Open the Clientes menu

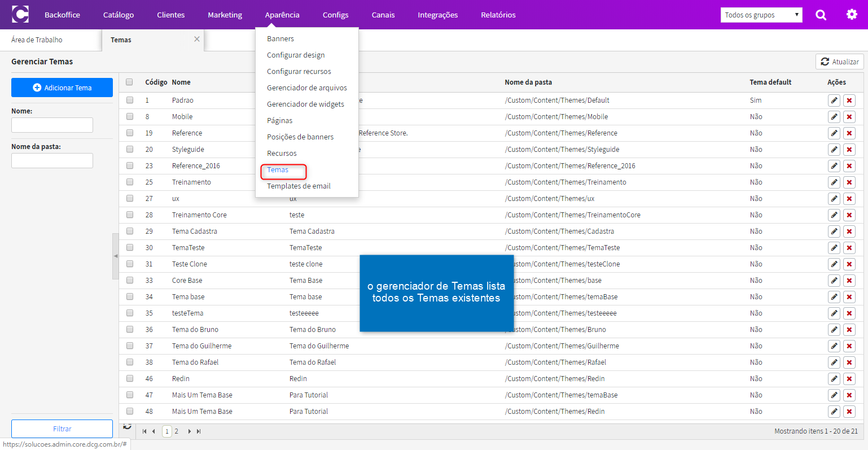(170, 15)
